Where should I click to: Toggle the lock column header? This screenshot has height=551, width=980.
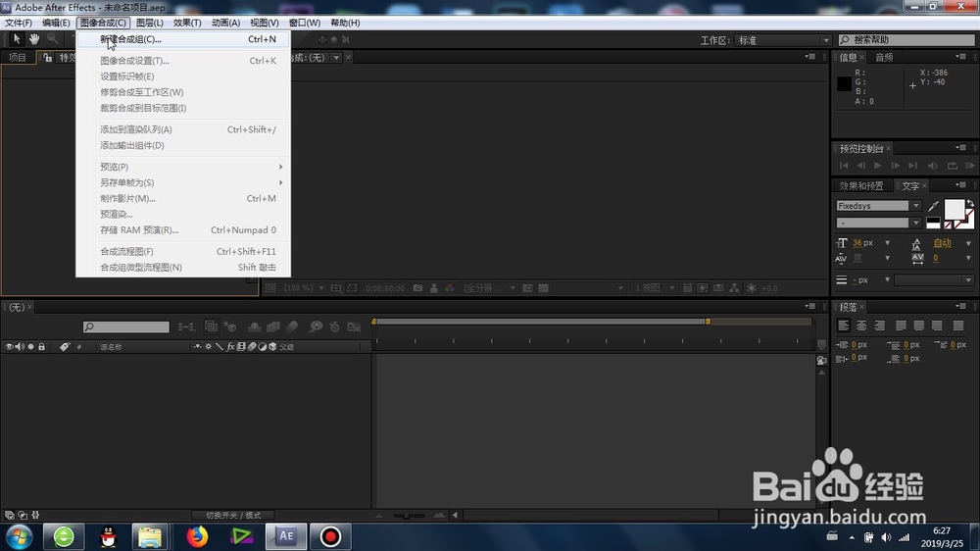[x=41, y=346]
